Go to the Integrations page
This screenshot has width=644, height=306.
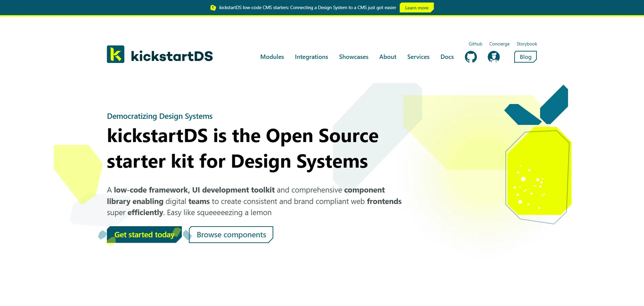(x=311, y=57)
